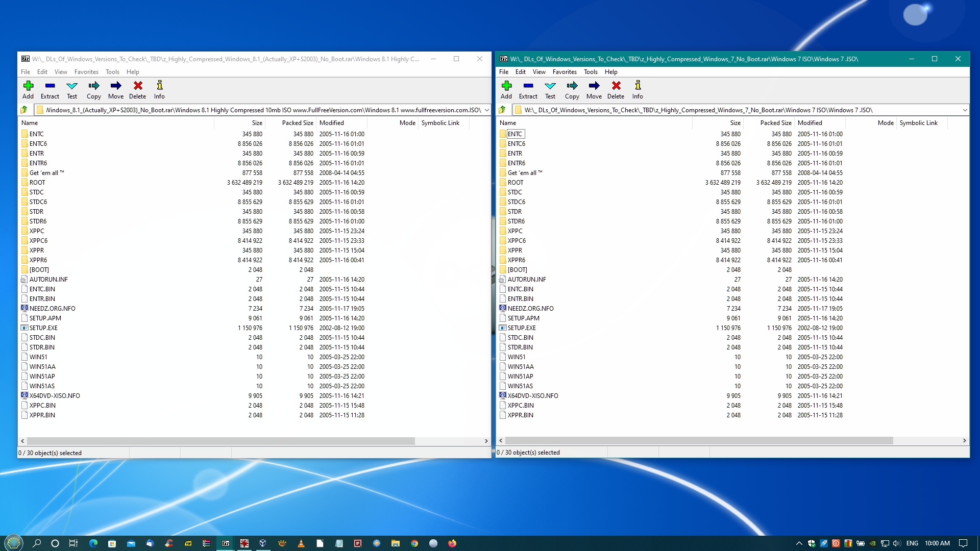This screenshot has height=551, width=980.
Task: Open Task View on taskbar
Action: (73, 543)
